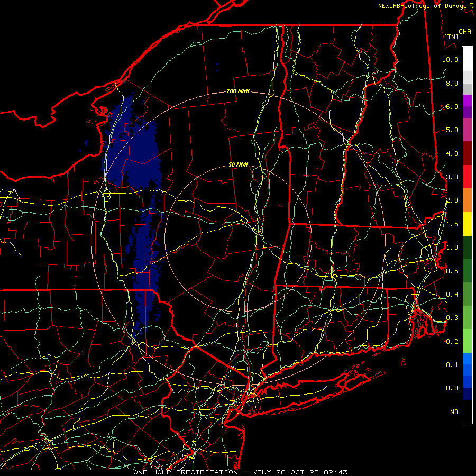This screenshot has height=476, width=476.
Task: Select the orange legend swatch
Action: pyautogui.click(x=467, y=200)
